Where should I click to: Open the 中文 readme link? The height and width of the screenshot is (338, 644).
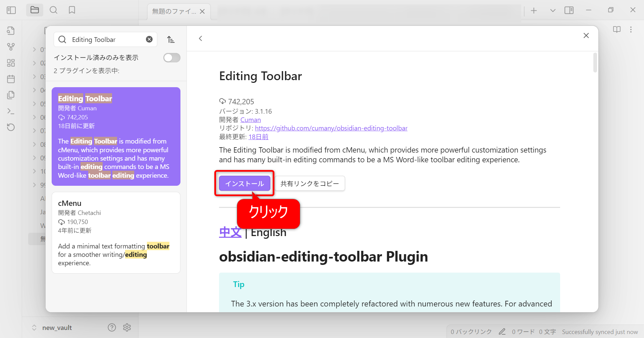[x=230, y=232]
